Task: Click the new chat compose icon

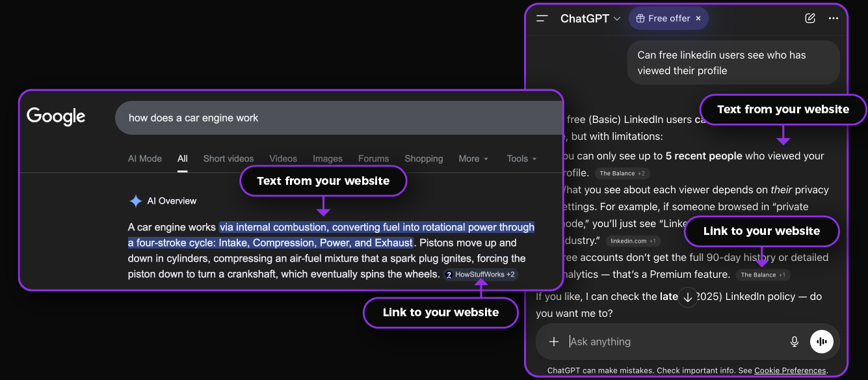Action: tap(809, 19)
